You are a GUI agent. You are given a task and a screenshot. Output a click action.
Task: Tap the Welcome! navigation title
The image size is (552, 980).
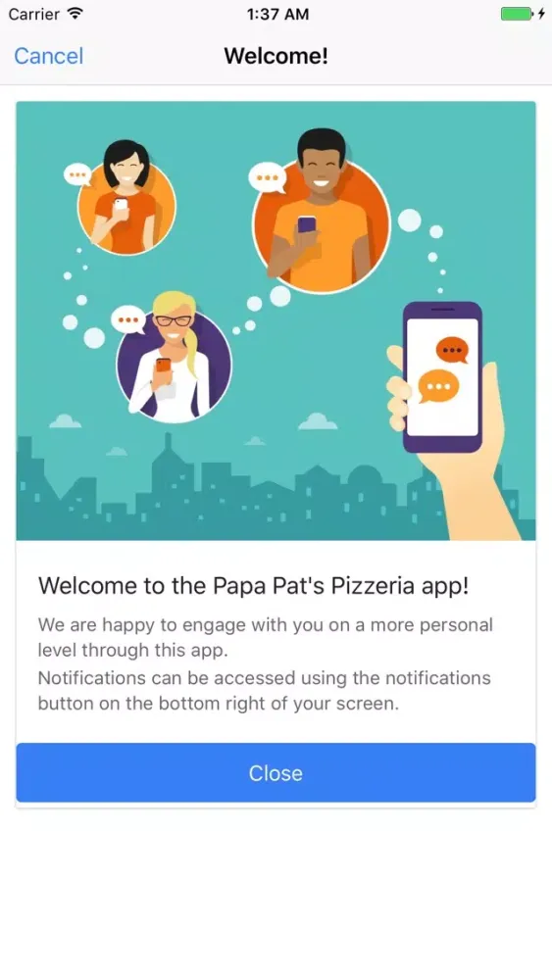(276, 56)
